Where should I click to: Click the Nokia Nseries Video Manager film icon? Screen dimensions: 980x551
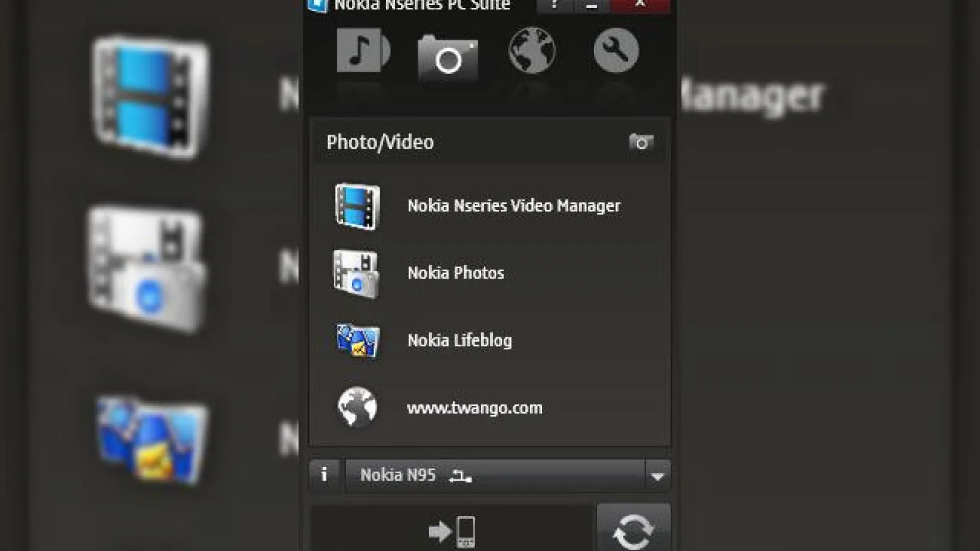[357, 207]
